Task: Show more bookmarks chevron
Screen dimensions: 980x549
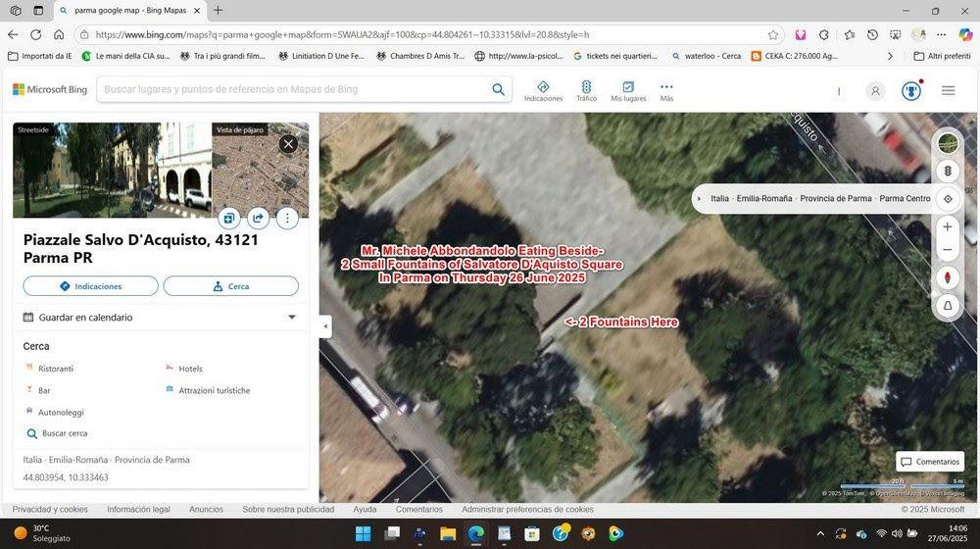Action: pos(890,56)
